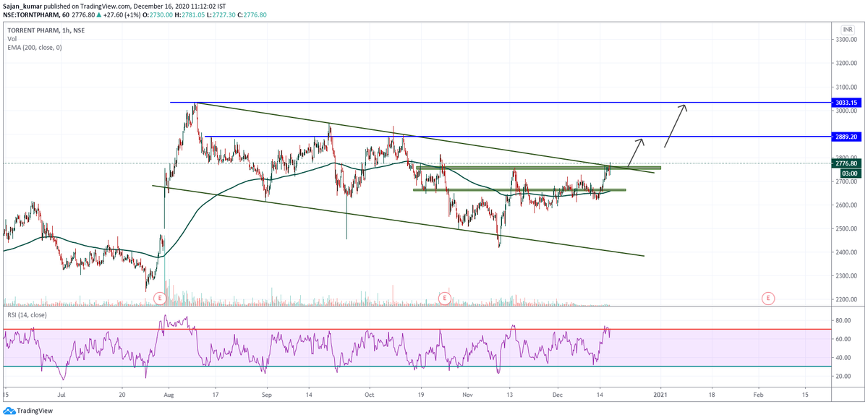868x420 pixels.
Task: Click the 03:00 bar countdown label
Action: pos(846,173)
